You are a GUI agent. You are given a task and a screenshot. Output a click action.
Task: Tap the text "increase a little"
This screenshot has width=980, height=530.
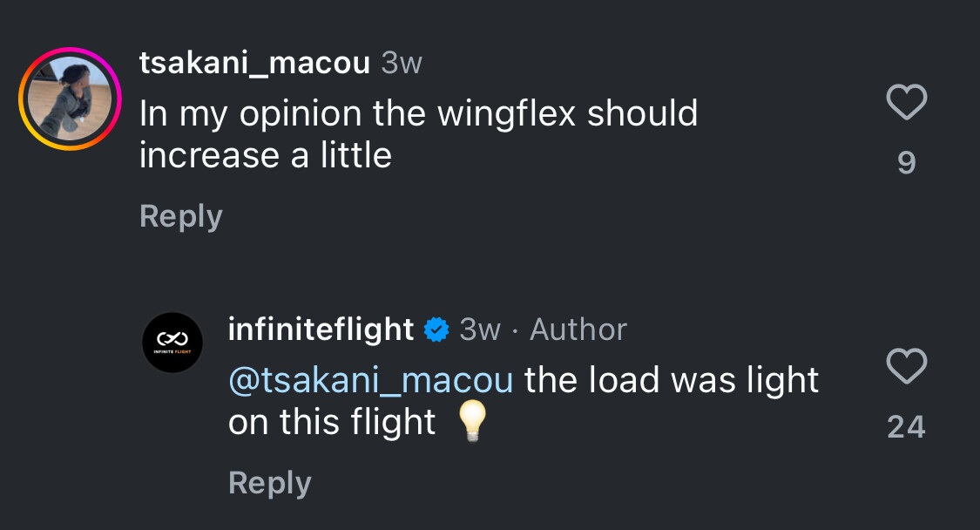266,155
